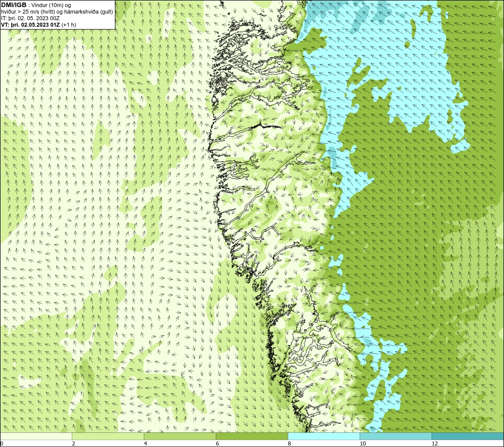Viewport: 504px width, 447px height.
Task: Click the 'hviður > 25 m/s' legend line
Action: (x=57, y=12)
